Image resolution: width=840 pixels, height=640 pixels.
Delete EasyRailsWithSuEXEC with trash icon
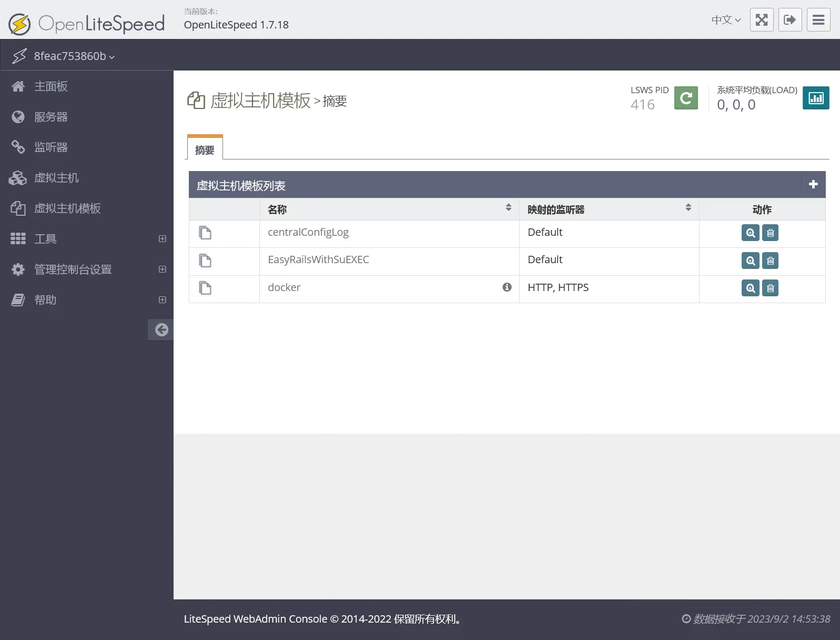pos(770,261)
